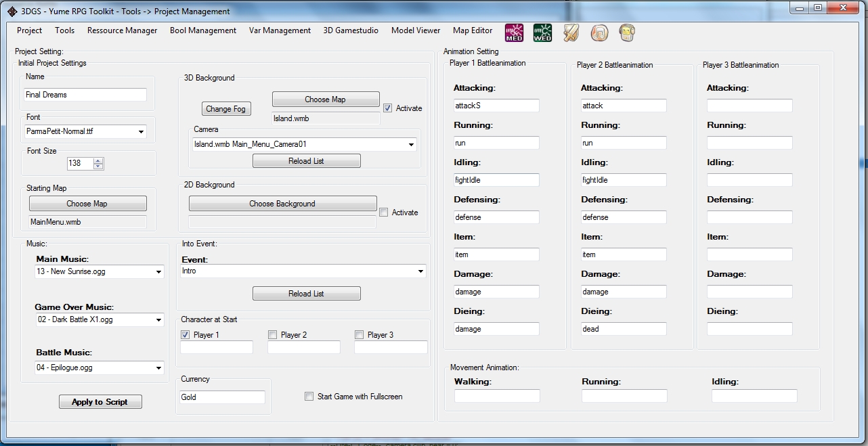The height and width of the screenshot is (446, 868).
Task: Launch the MED model editor icon
Action: [x=514, y=32]
